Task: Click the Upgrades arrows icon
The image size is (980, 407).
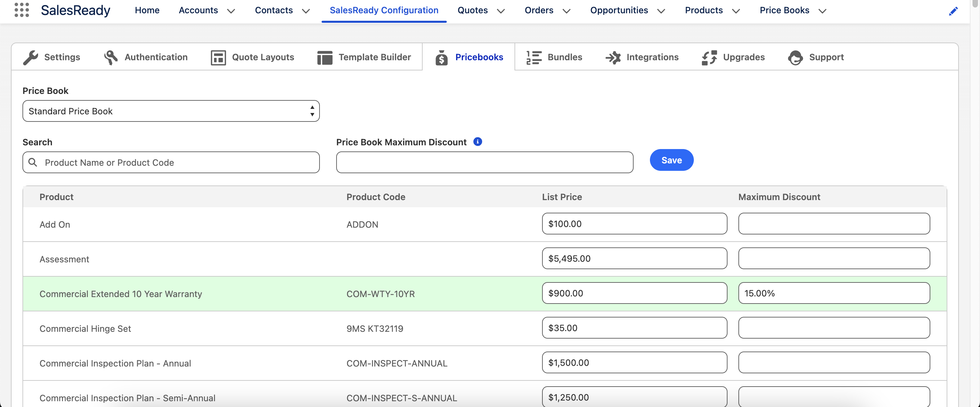Action: point(709,58)
